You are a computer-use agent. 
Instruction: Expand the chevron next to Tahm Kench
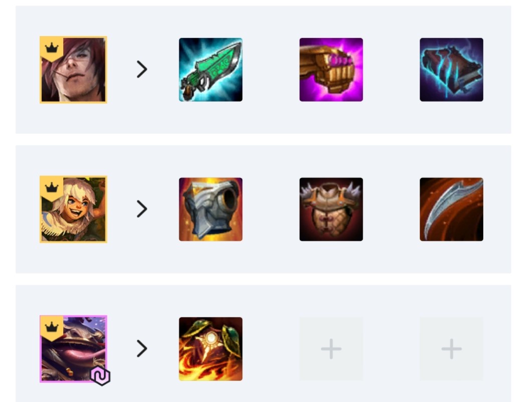tap(142, 348)
